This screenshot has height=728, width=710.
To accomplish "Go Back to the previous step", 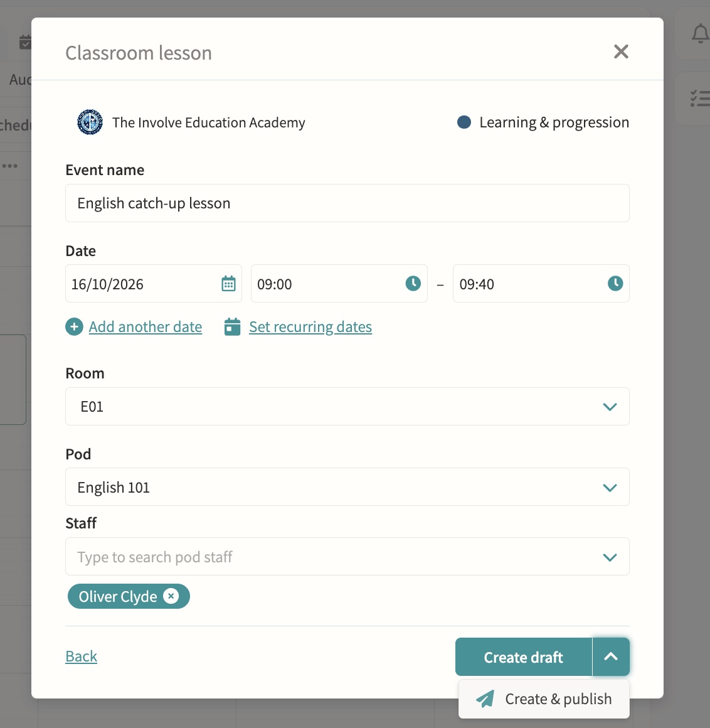I will pos(81,656).
